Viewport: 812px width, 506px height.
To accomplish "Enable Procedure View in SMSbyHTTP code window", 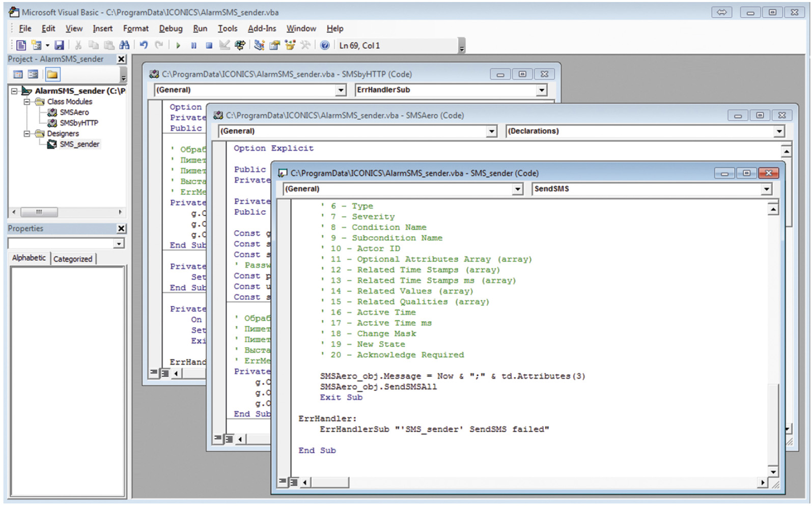I will [154, 373].
